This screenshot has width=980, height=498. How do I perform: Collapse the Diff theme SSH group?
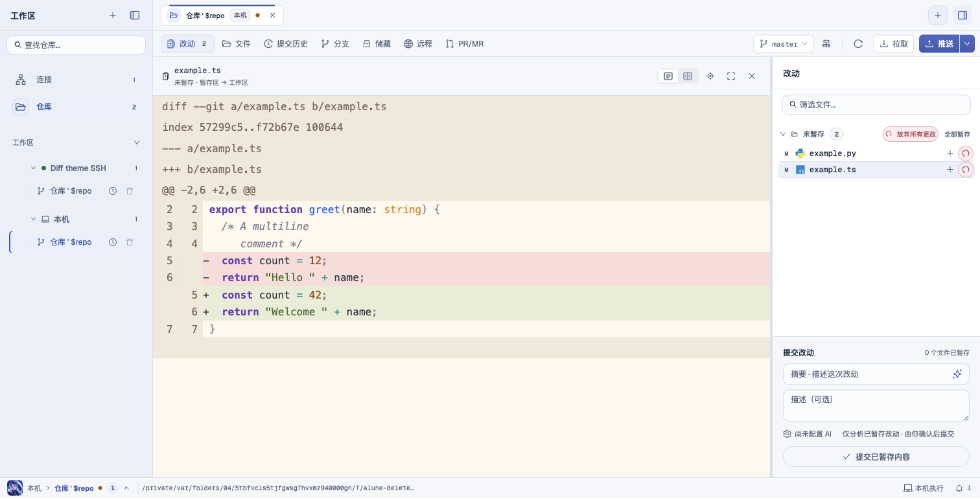pyautogui.click(x=34, y=168)
